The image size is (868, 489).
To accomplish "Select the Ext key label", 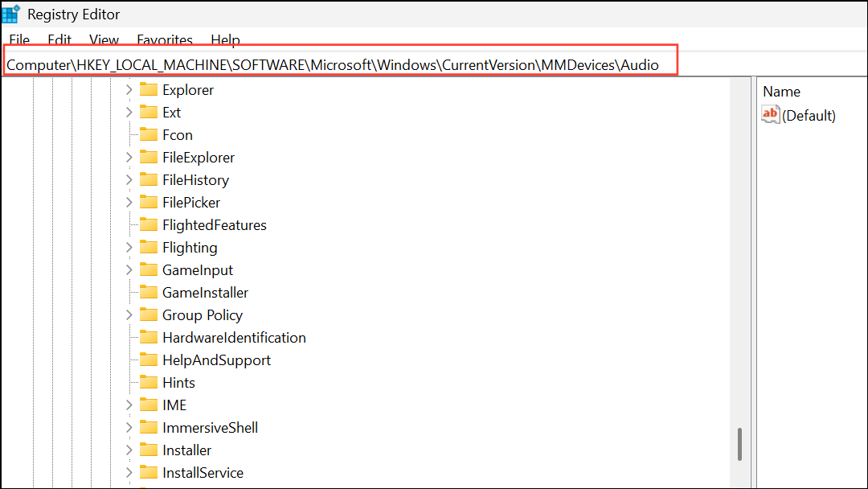I will click(172, 113).
